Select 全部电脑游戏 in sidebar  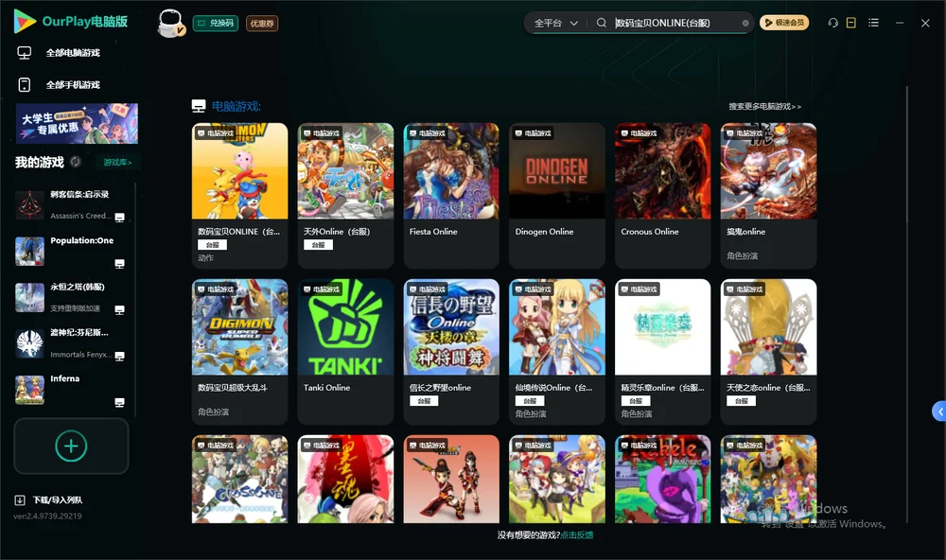click(x=73, y=53)
